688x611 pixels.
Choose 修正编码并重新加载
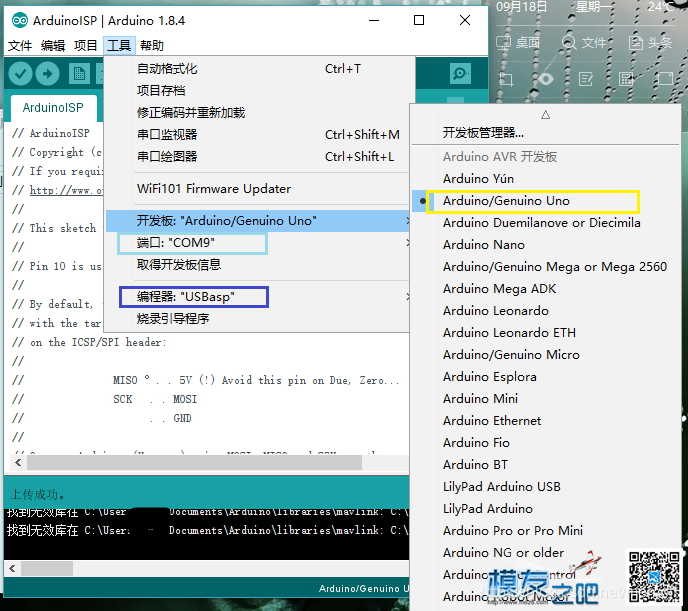click(258, 113)
